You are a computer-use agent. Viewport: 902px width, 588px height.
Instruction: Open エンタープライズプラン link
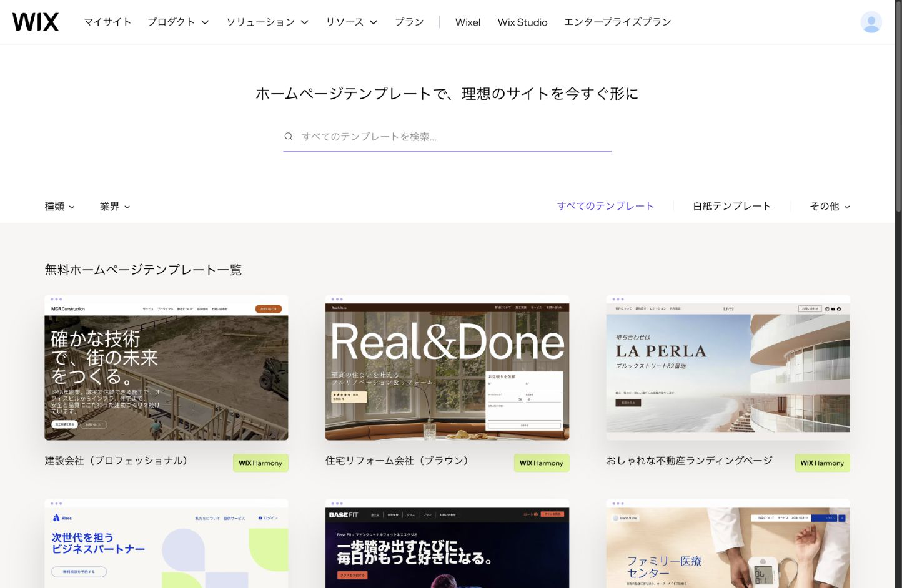[617, 22]
